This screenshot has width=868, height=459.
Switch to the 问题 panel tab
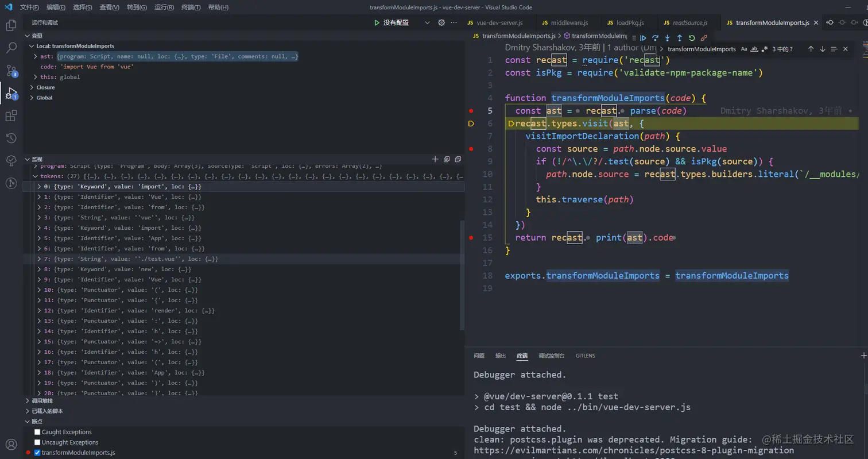pos(479,356)
